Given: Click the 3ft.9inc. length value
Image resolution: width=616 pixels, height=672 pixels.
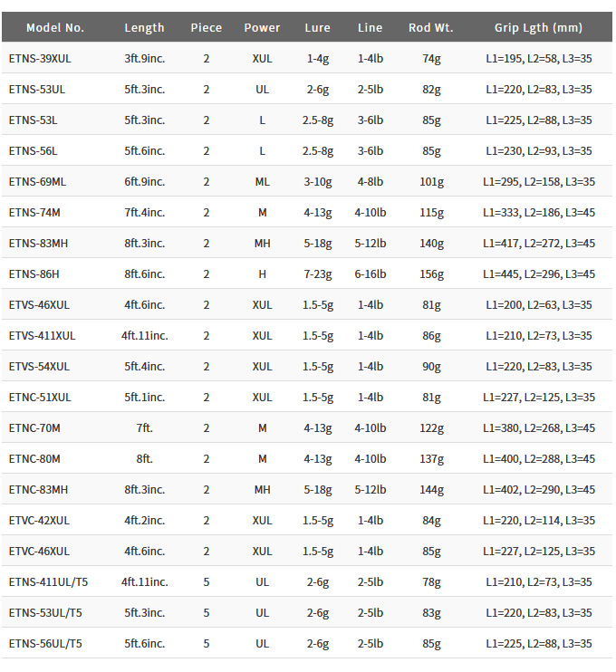Looking at the screenshot, I should point(144,58).
